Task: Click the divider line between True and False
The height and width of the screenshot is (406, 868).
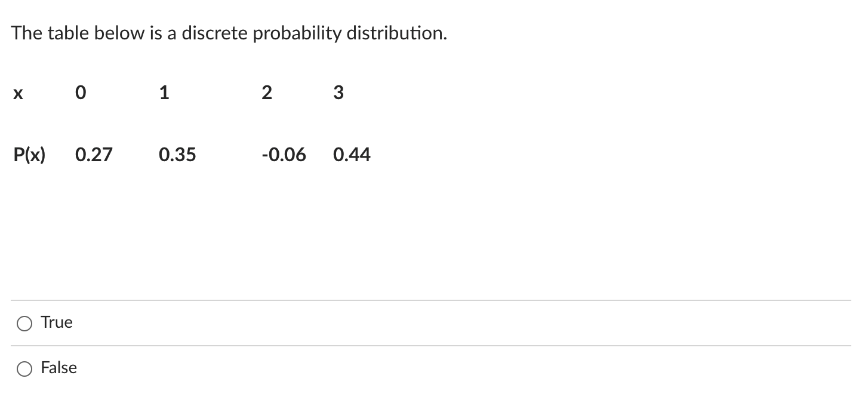Action: (434, 345)
